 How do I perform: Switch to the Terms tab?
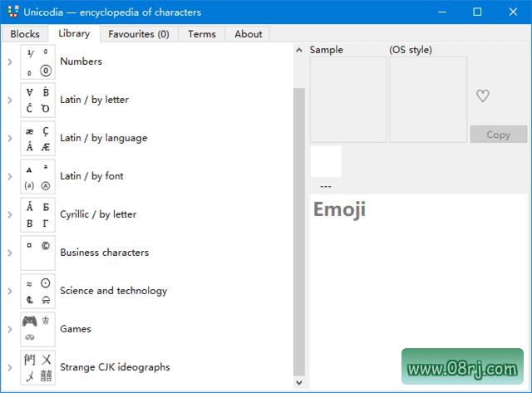[x=202, y=34]
